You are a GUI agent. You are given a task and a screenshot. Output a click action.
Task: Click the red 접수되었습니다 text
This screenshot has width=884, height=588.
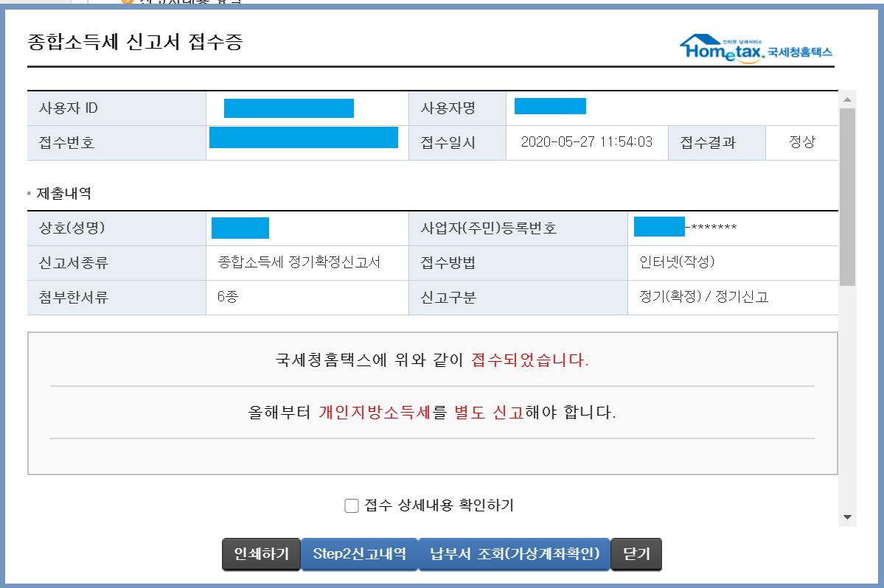coord(530,360)
